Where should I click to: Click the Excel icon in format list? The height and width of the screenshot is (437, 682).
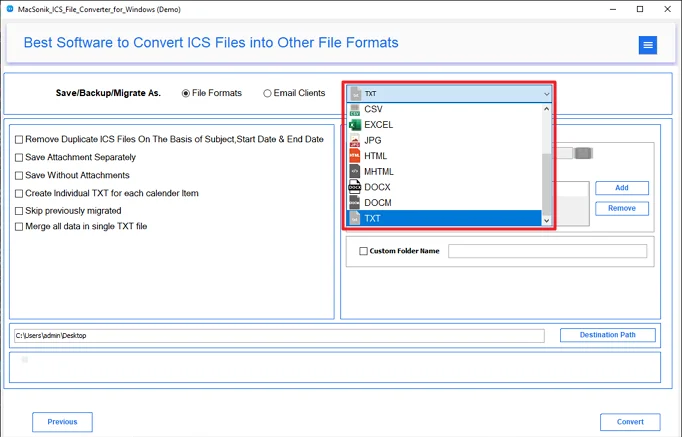(x=355, y=125)
